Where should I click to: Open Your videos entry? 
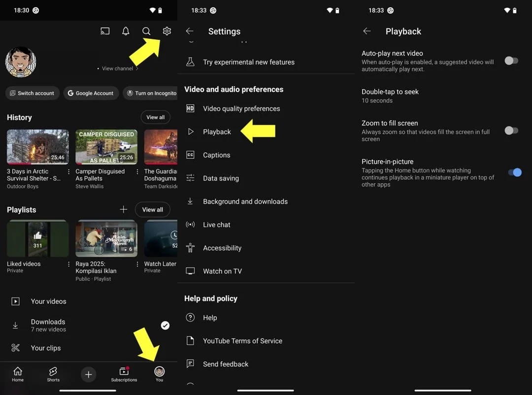point(89,301)
